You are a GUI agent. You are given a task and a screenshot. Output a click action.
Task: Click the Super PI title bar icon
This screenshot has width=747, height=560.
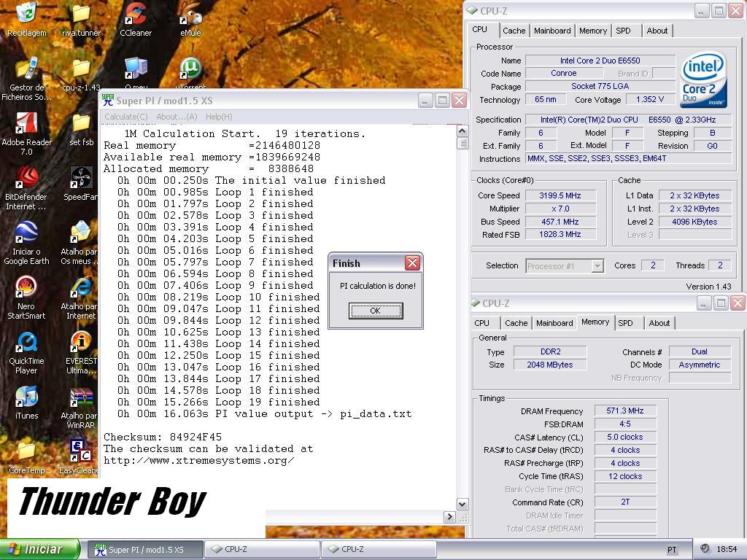108,100
